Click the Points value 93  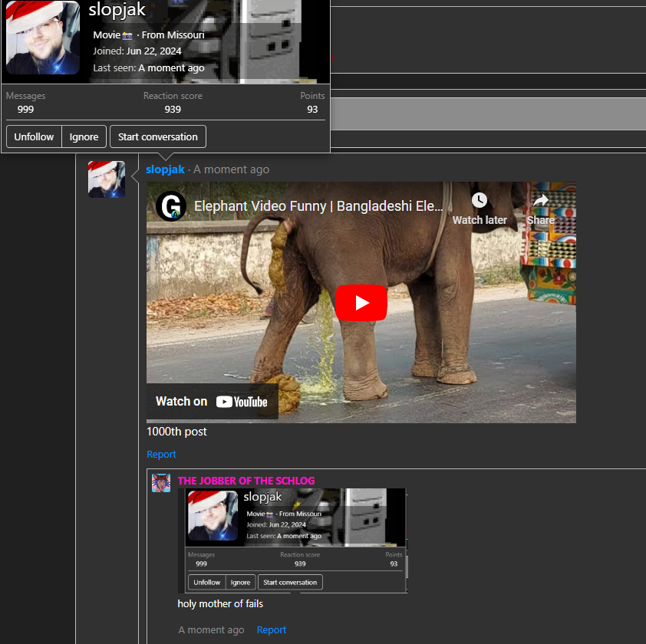coord(312,110)
